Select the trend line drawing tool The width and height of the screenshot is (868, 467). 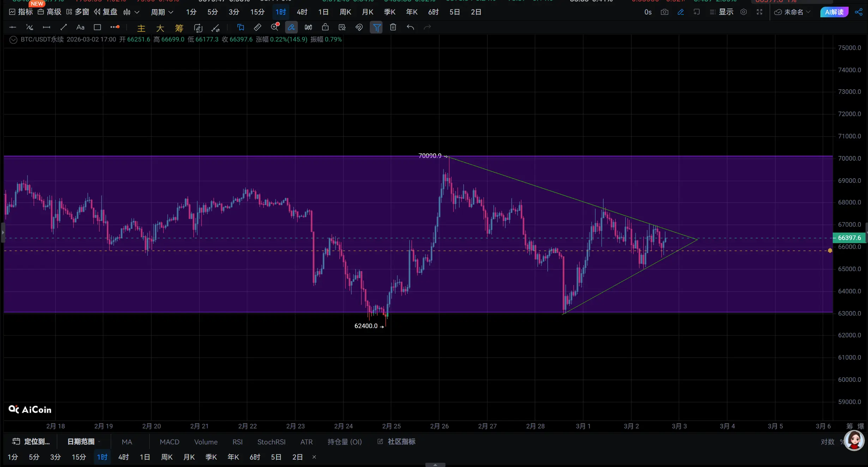pos(64,27)
